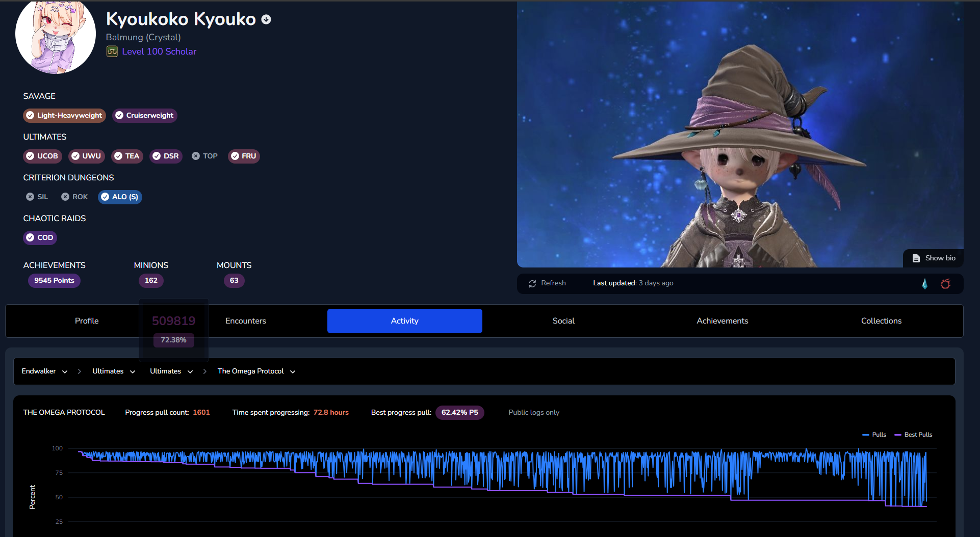Click the 63 mounts count badge
The height and width of the screenshot is (537, 980).
(x=234, y=281)
